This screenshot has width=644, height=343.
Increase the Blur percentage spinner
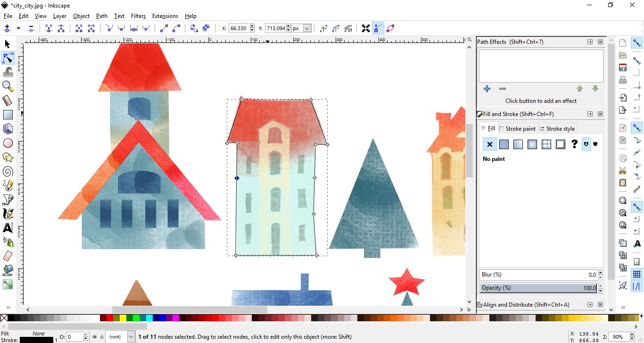600,273
